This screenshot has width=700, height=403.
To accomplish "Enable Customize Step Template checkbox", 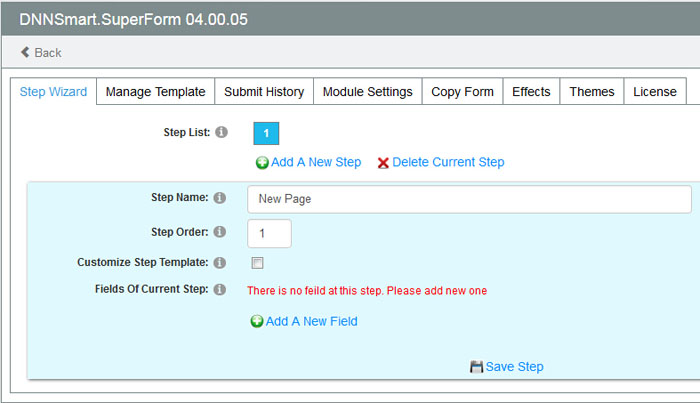I will 257,263.
